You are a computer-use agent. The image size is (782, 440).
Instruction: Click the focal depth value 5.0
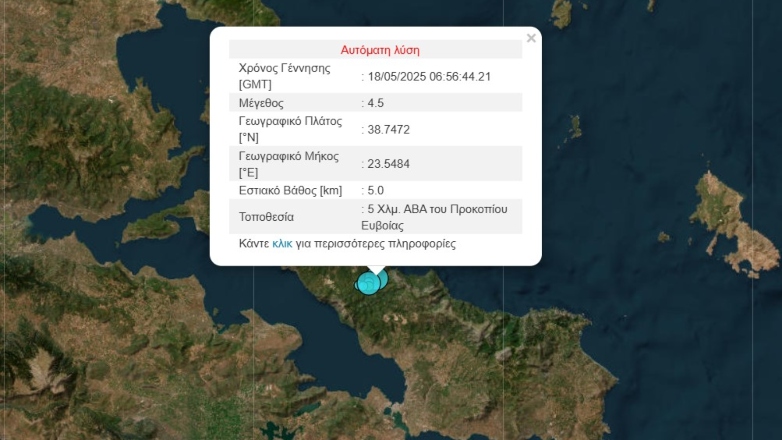click(376, 190)
